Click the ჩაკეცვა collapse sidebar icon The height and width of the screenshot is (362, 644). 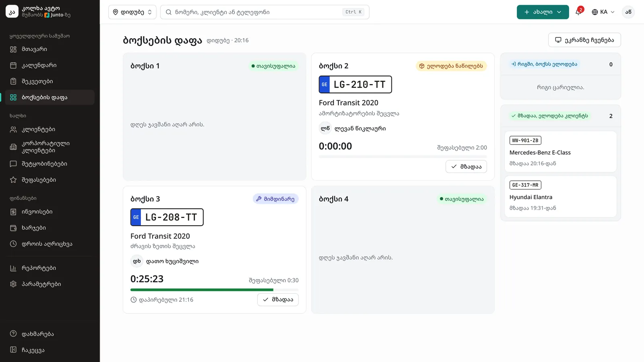click(13, 350)
